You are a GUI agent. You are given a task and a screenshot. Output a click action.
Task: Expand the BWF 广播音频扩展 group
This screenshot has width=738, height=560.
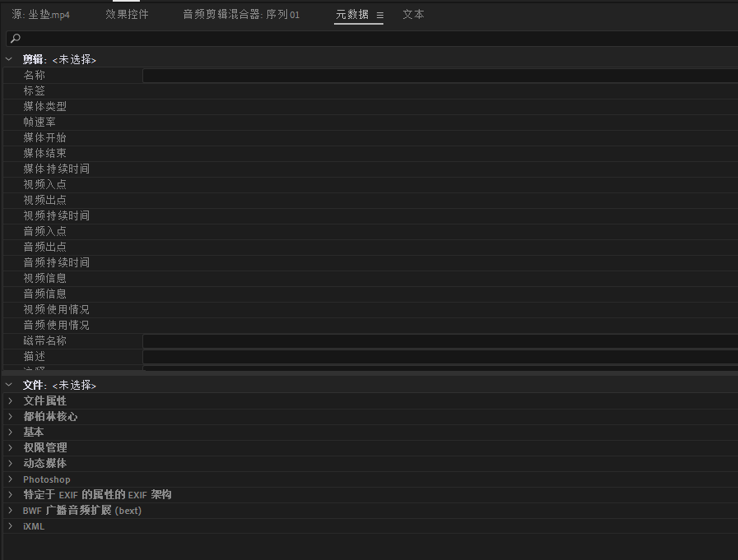coord(10,510)
